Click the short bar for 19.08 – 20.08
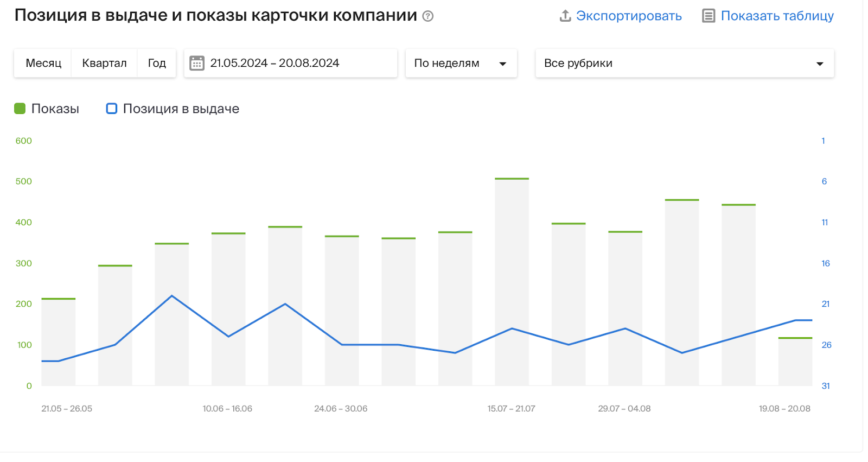This screenshot has width=868, height=462. click(x=795, y=362)
